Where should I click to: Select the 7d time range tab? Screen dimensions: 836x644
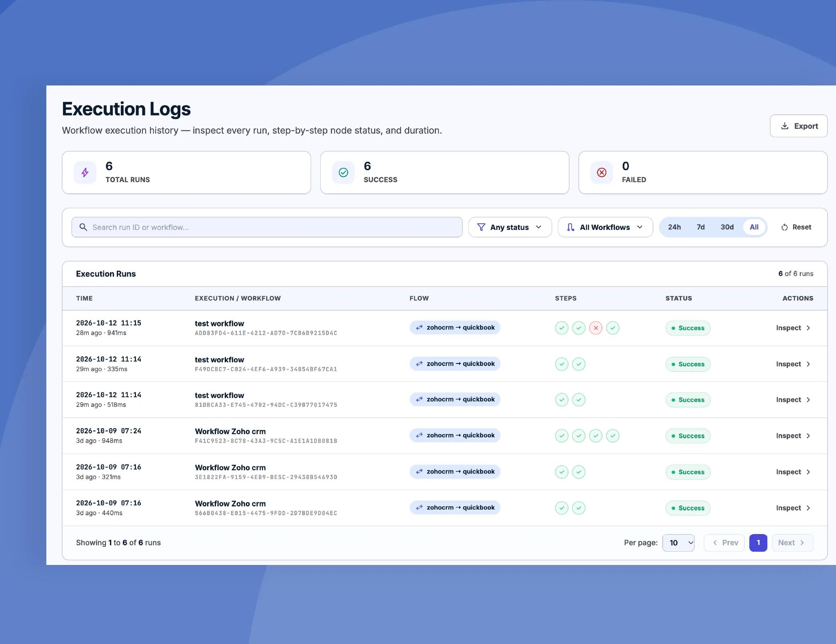(x=701, y=227)
